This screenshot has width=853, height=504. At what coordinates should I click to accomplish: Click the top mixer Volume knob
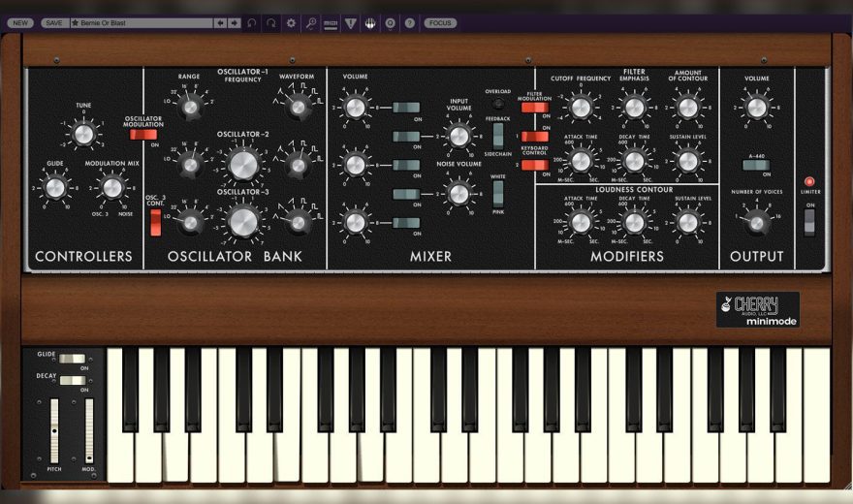click(x=355, y=108)
